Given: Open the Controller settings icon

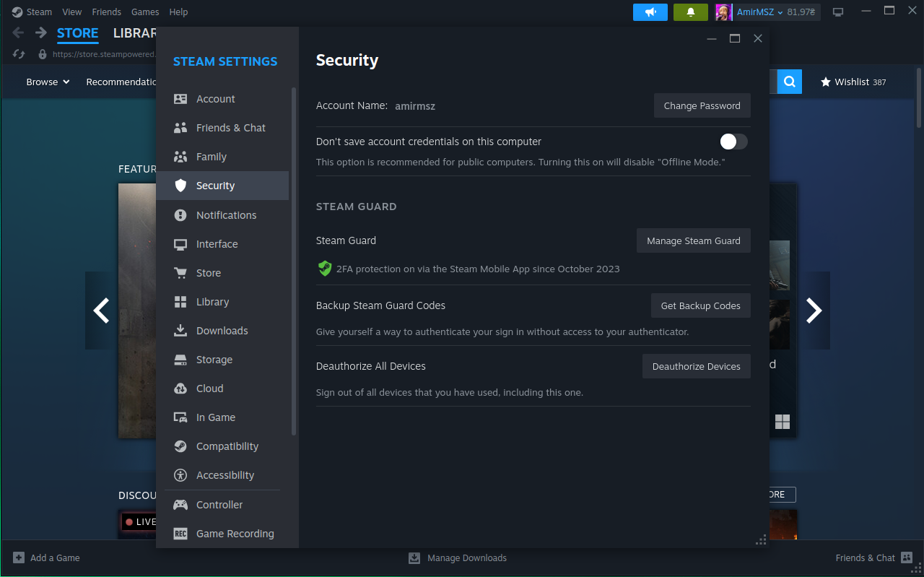Looking at the screenshot, I should (180, 505).
